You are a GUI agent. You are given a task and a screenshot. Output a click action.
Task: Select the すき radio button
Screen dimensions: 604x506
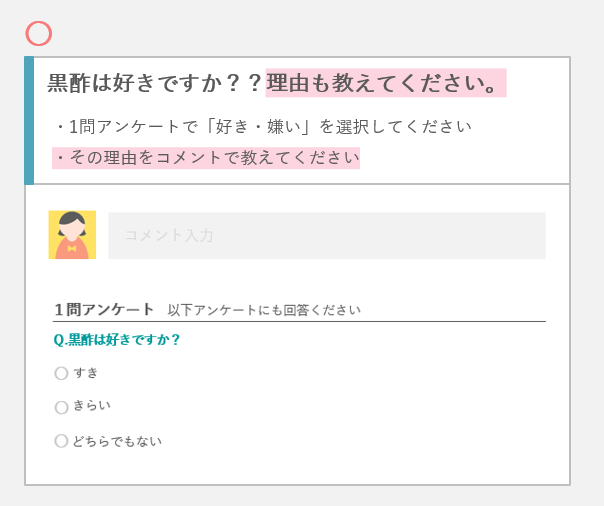pos(61,373)
